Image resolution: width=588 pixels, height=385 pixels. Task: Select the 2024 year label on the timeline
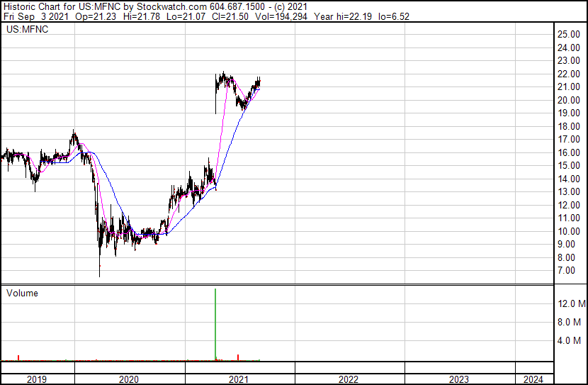(x=534, y=379)
